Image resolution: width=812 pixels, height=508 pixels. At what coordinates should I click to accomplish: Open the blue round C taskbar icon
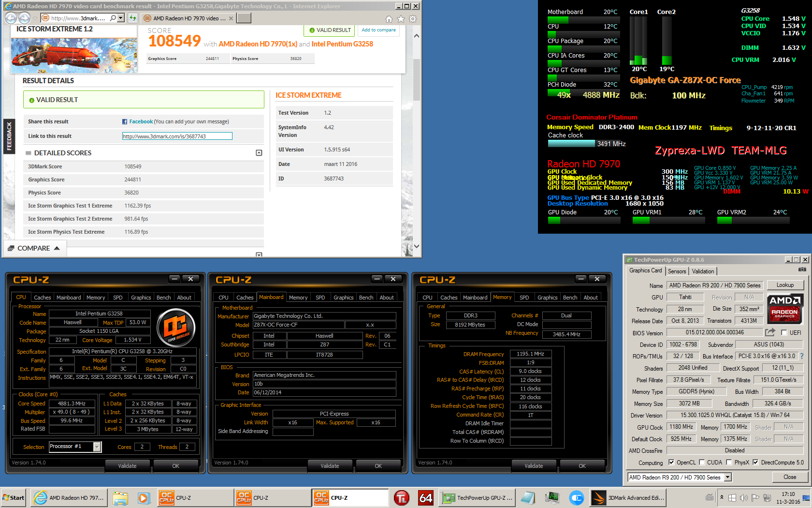click(x=576, y=497)
